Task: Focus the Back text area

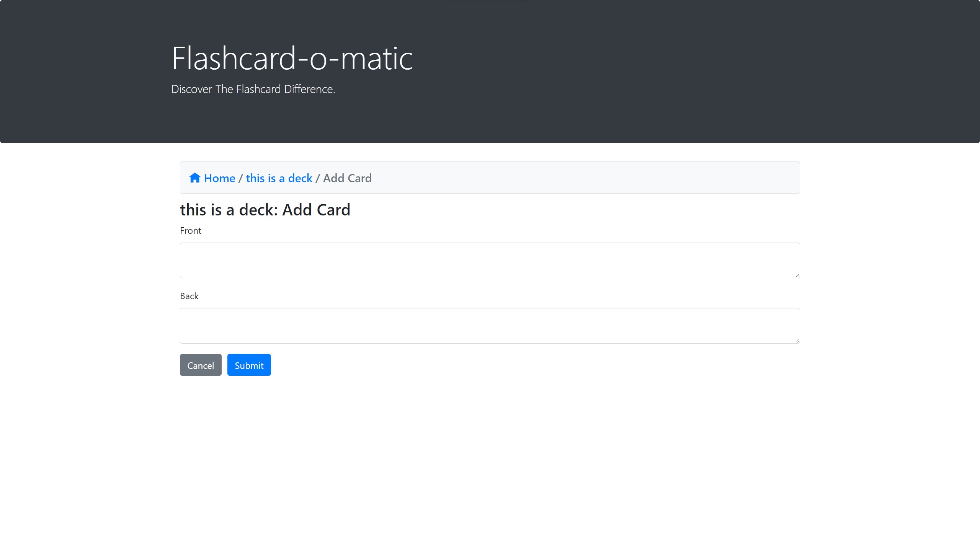Action: coord(490,326)
